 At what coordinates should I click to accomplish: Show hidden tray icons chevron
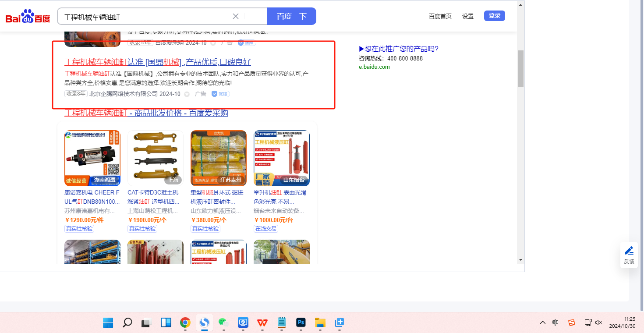(543, 322)
